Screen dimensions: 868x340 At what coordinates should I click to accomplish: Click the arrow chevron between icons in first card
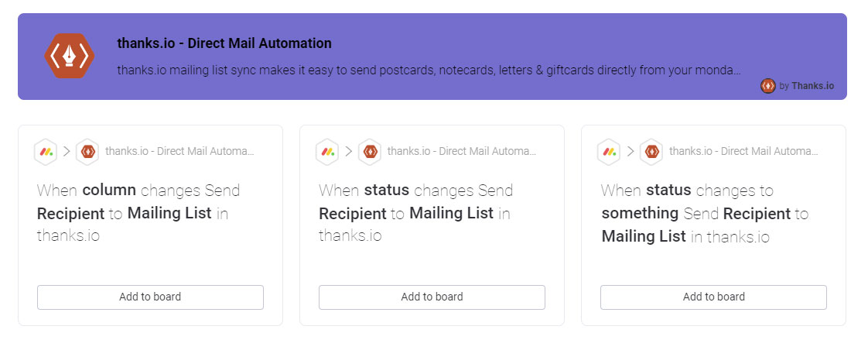[67, 152]
